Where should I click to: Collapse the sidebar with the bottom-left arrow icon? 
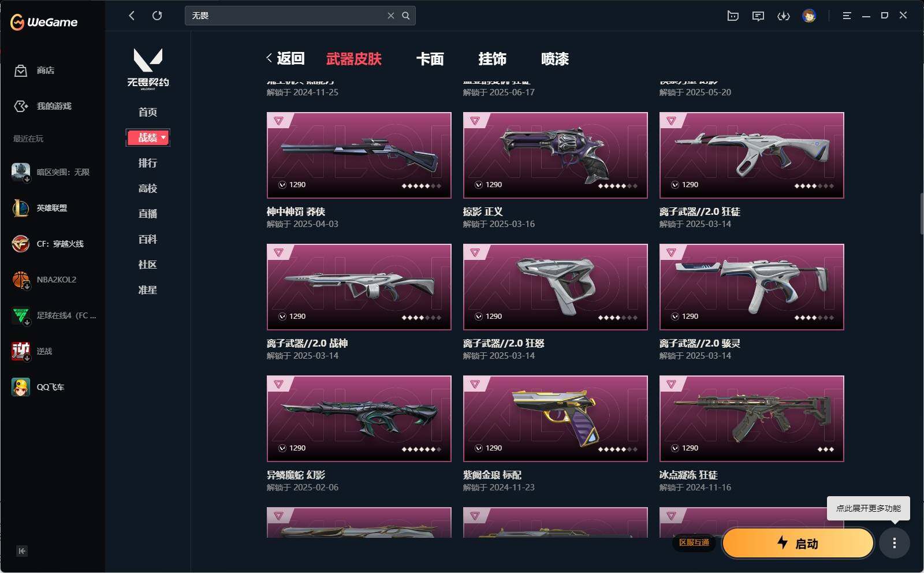pos(22,551)
